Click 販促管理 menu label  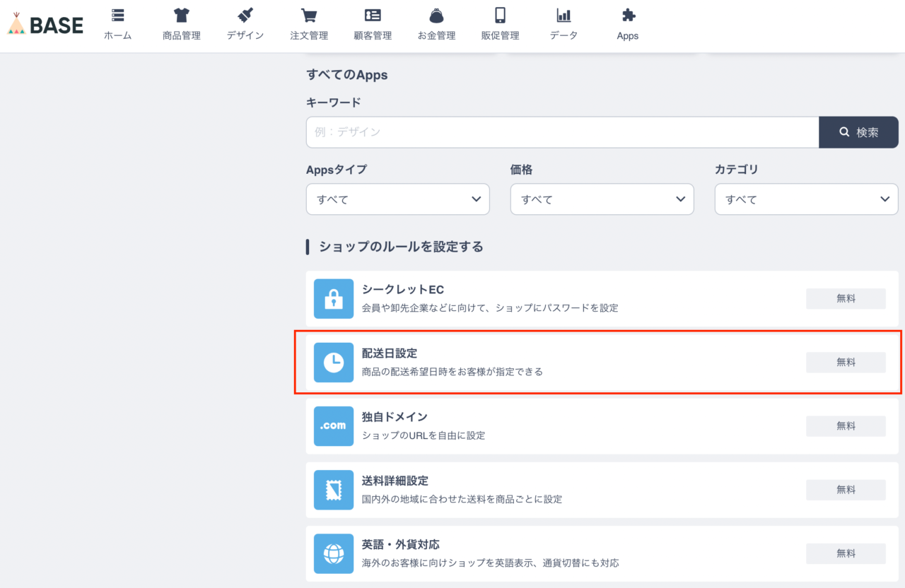500,35
